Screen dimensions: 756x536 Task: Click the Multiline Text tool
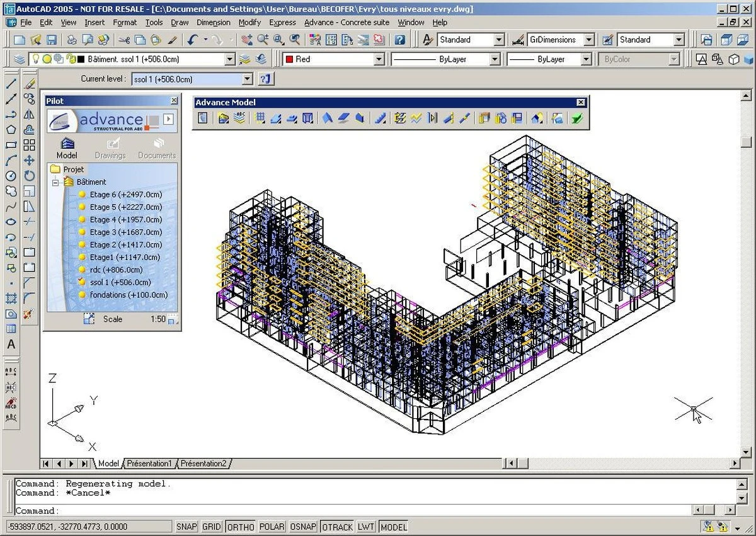pyautogui.click(x=11, y=345)
